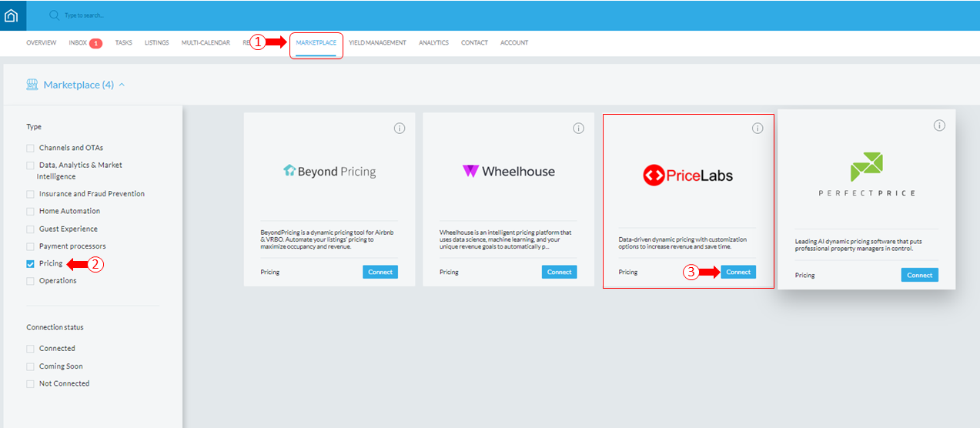Viewport: 980px width, 428px height.
Task: Check the Guest Experience filter
Action: tap(30, 229)
